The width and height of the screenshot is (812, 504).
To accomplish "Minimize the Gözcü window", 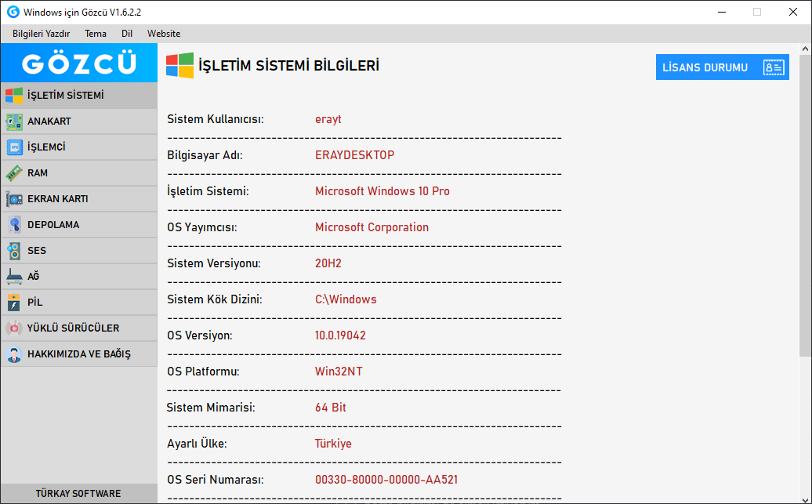I will coord(722,12).
